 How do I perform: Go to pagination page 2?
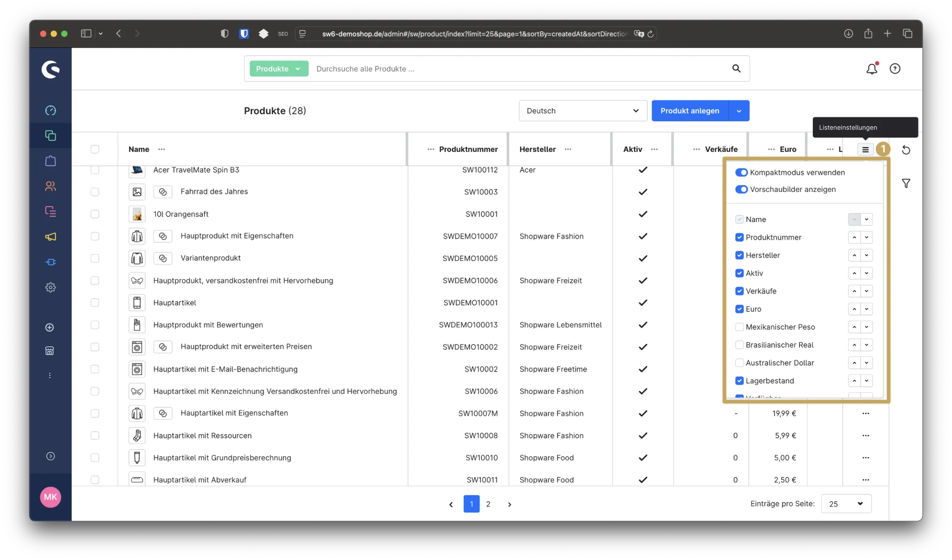(488, 504)
